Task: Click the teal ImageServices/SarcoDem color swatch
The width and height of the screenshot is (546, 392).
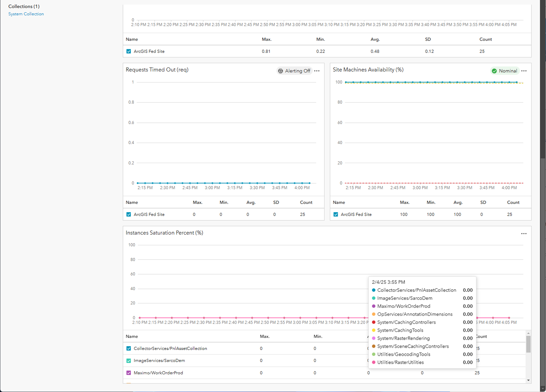Action: 373,298
